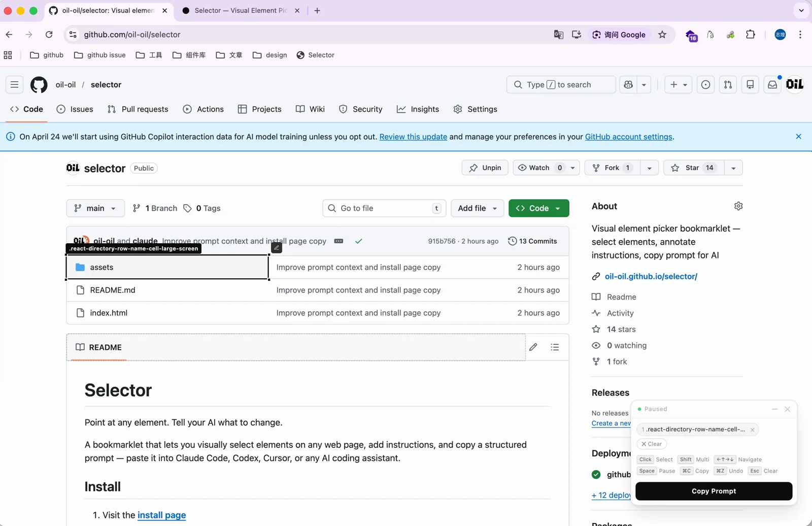The height and width of the screenshot is (526, 812).
Task: Close the Selector picker panel
Action: (x=788, y=409)
